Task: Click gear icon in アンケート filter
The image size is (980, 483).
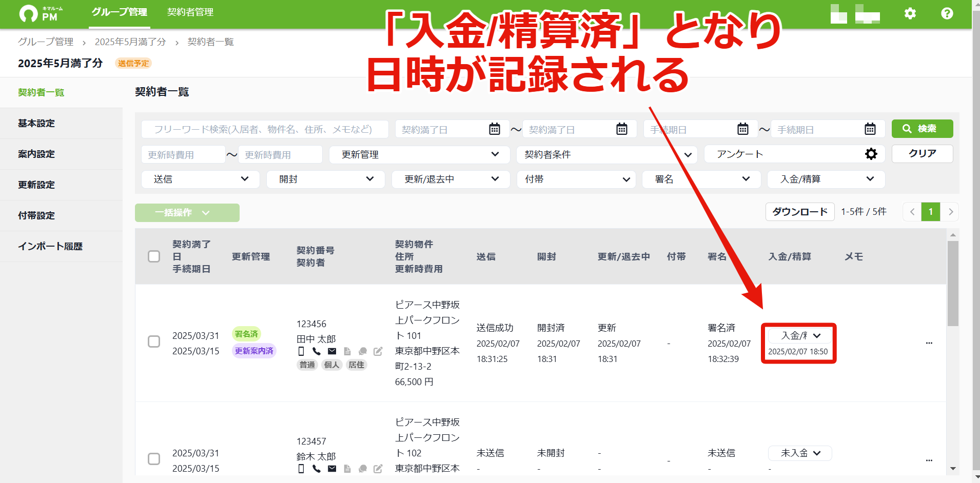Action: click(871, 154)
